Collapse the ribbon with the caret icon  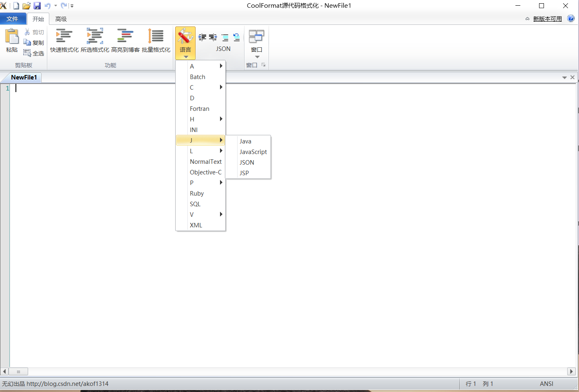click(527, 19)
